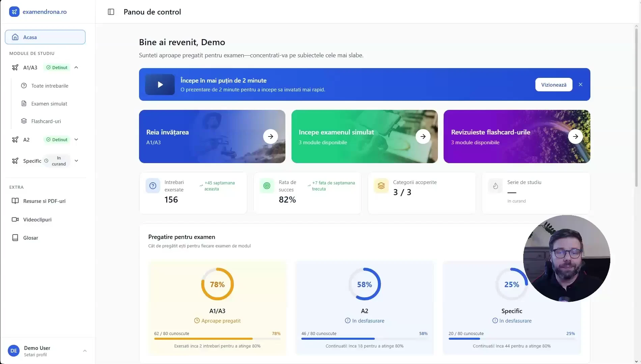
Task: Open Toate intrebarile under A1/A3
Action: point(50,86)
